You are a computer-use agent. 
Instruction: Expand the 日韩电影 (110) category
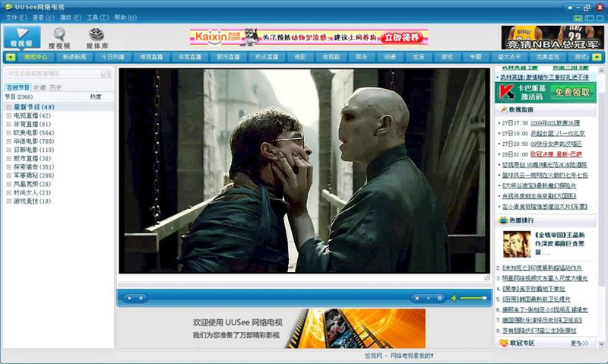(8, 150)
